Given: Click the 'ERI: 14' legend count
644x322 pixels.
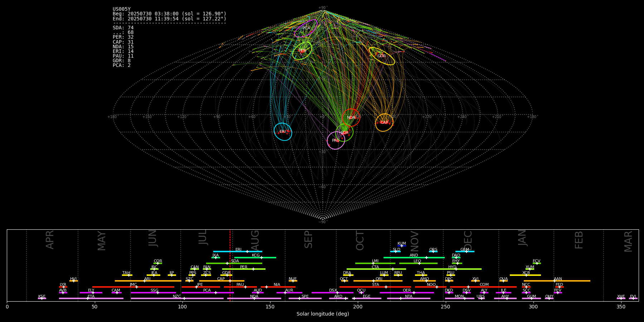Looking at the screenshot, I should pos(123,51).
